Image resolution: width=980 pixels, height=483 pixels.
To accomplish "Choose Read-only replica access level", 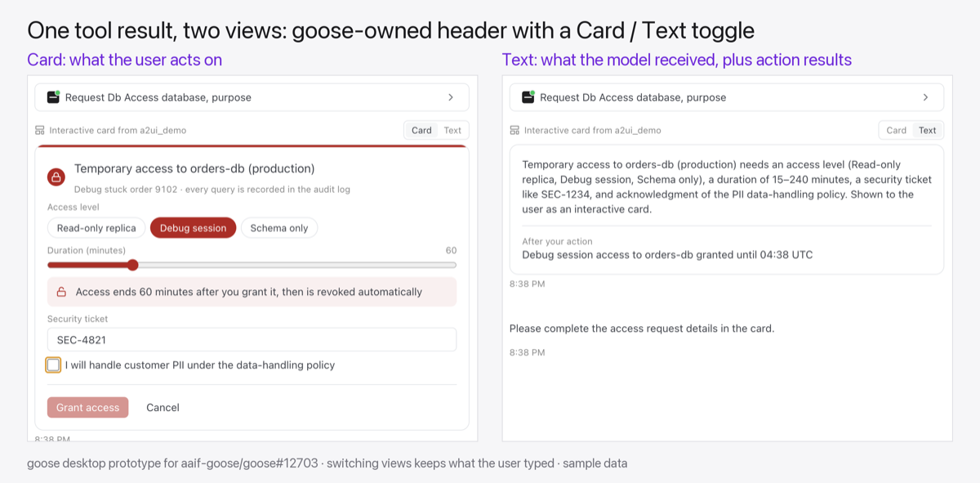I will click(x=96, y=228).
